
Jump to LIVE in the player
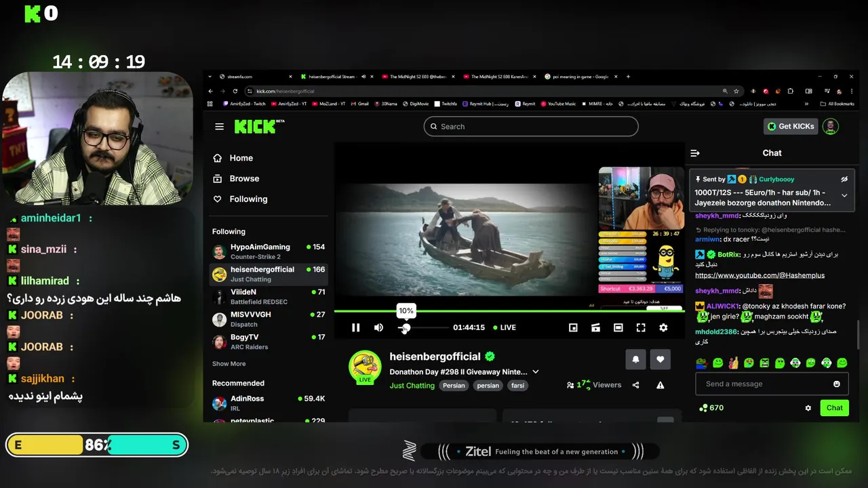tap(505, 327)
